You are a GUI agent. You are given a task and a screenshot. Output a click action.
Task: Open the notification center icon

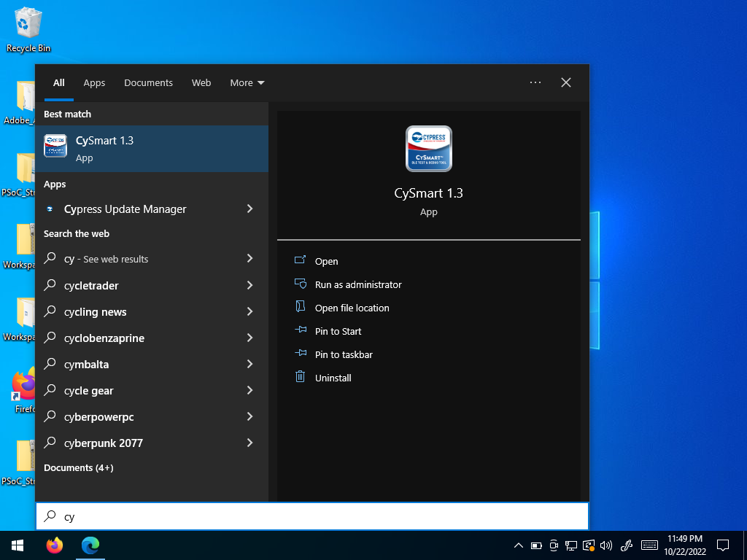pos(723,545)
